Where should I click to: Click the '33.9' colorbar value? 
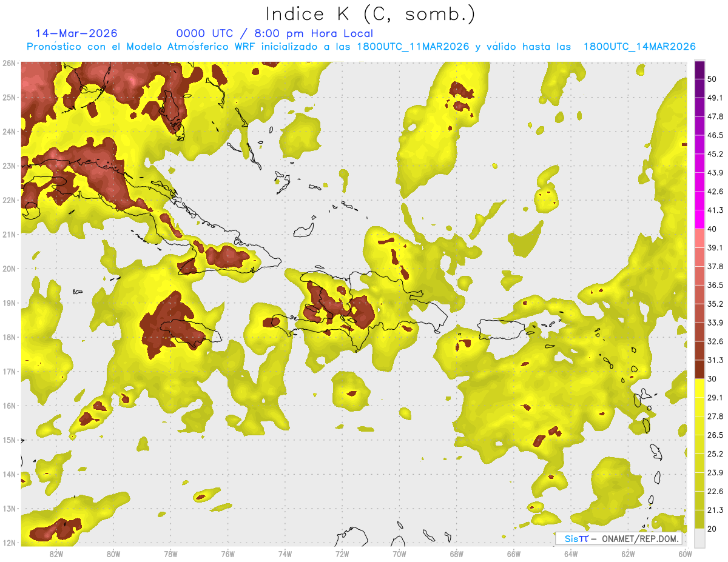(x=715, y=323)
